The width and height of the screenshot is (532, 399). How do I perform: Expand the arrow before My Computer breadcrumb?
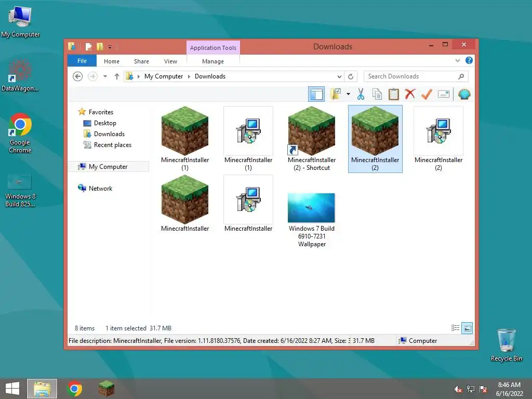click(138, 76)
